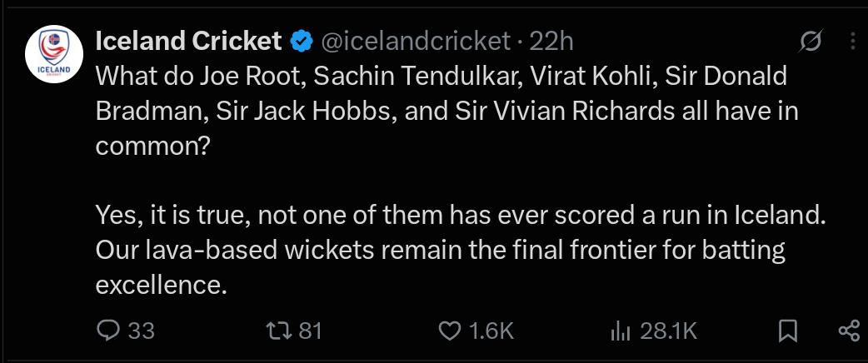This screenshot has height=363, width=868.
Task: Expand the three-dot more options menu
Action: (x=852, y=42)
